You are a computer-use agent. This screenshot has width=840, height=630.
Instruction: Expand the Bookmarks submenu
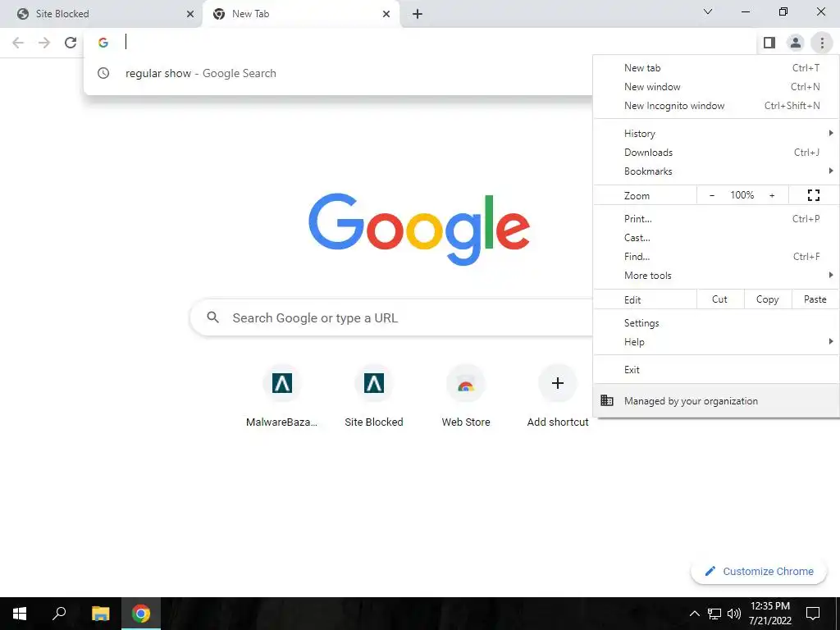(716, 171)
